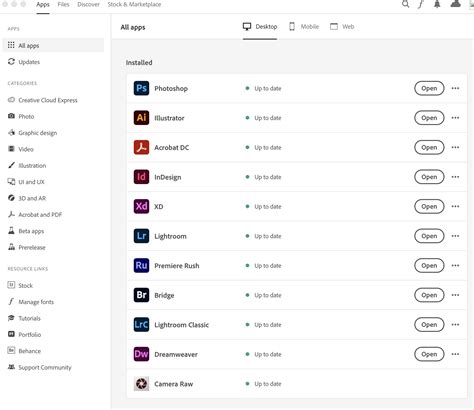
Task: Select the Web apps tab
Action: (342, 27)
